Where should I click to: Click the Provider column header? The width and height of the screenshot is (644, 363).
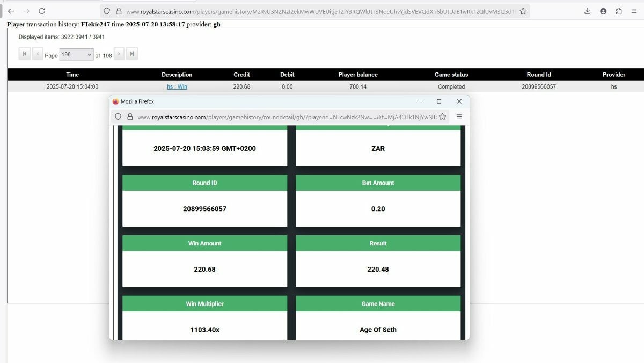tap(614, 75)
